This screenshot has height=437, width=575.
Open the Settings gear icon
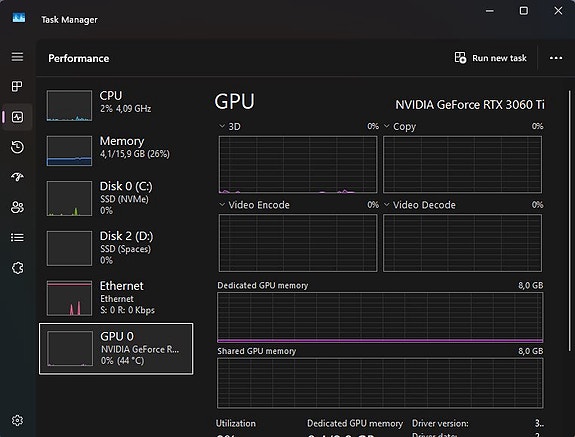pyautogui.click(x=17, y=420)
